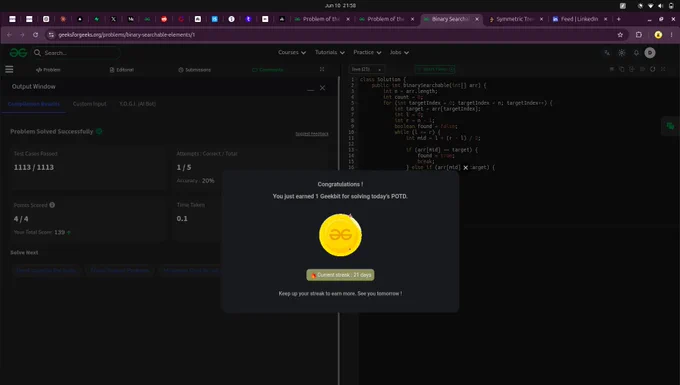The height and width of the screenshot is (385, 680).
Task: Click the second Solve Next suggestion chip
Action: click(x=120, y=271)
